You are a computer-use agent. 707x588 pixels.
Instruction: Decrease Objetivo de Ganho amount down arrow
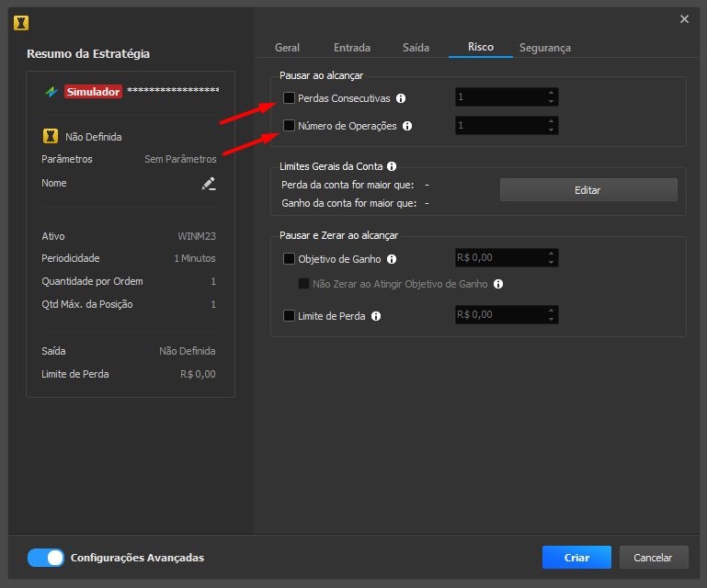551,263
